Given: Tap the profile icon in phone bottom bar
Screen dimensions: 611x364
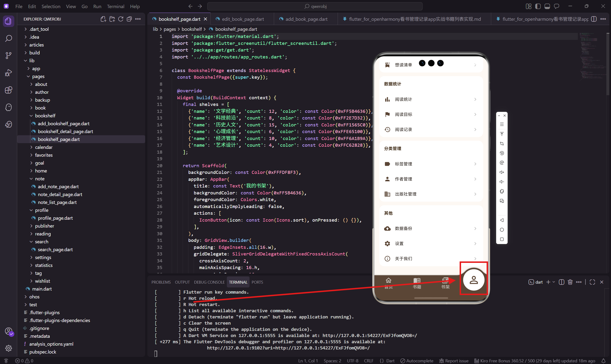Looking at the screenshot, I should pyautogui.click(x=473, y=280).
